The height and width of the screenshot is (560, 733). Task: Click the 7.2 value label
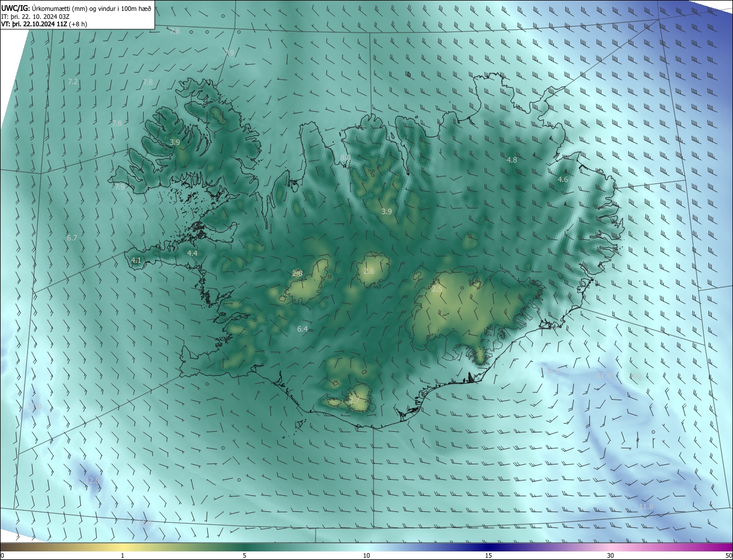[x=73, y=82]
